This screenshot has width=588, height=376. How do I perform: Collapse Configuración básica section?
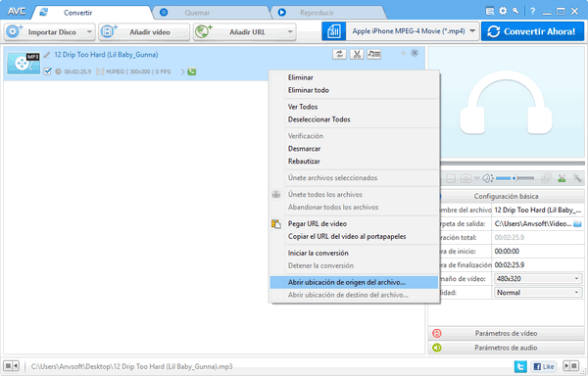click(506, 196)
